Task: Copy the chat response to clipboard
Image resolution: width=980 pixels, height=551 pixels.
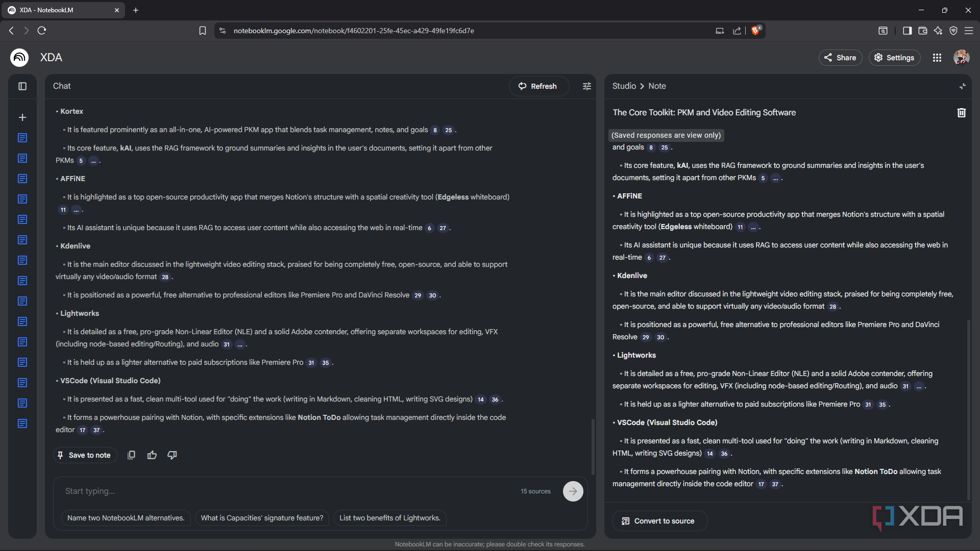Action: [131, 455]
